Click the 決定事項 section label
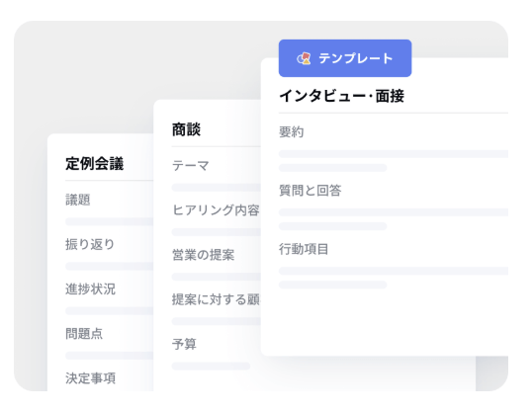This screenshot has height=413, width=532. tap(90, 378)
